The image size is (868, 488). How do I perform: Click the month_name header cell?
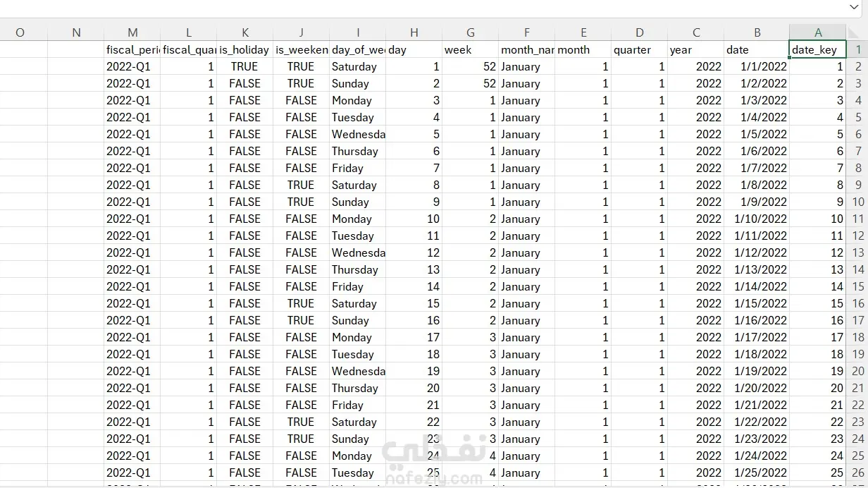point(527,49)
